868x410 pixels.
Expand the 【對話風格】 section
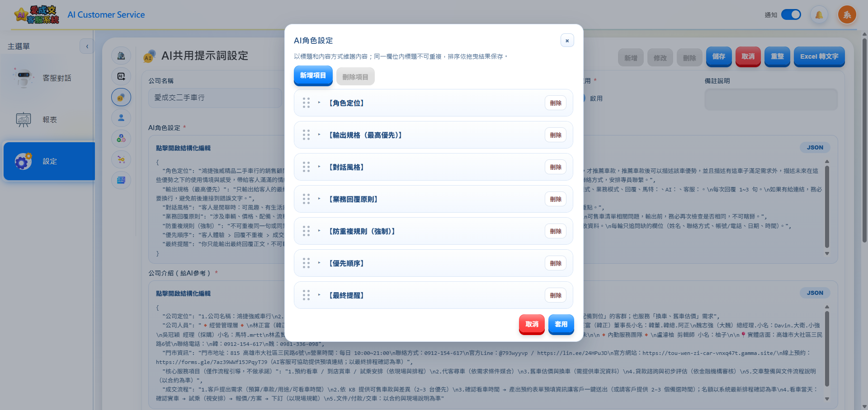[320, 167]
